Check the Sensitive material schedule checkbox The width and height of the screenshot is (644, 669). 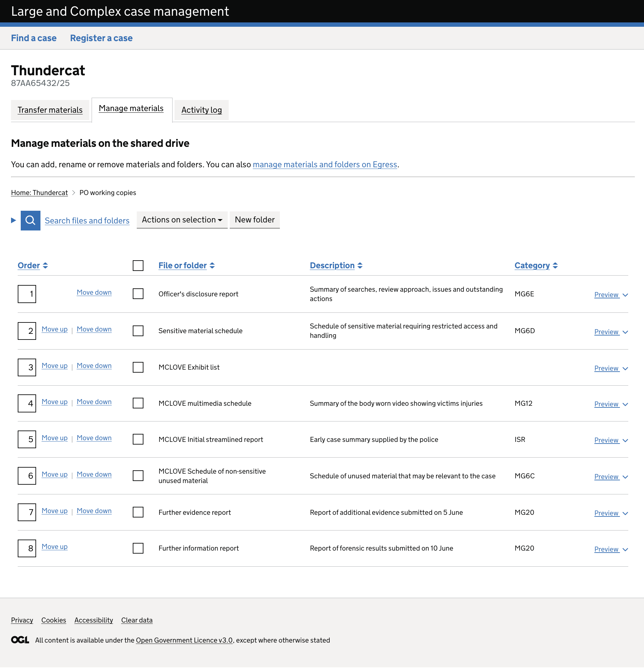(x=138, y=331)
